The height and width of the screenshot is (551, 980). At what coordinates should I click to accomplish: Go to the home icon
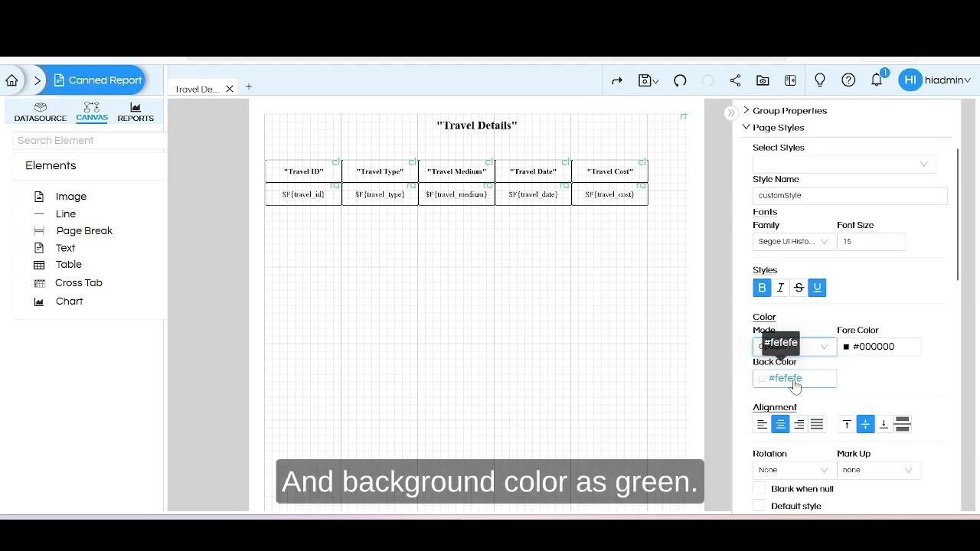coord(12,80)
